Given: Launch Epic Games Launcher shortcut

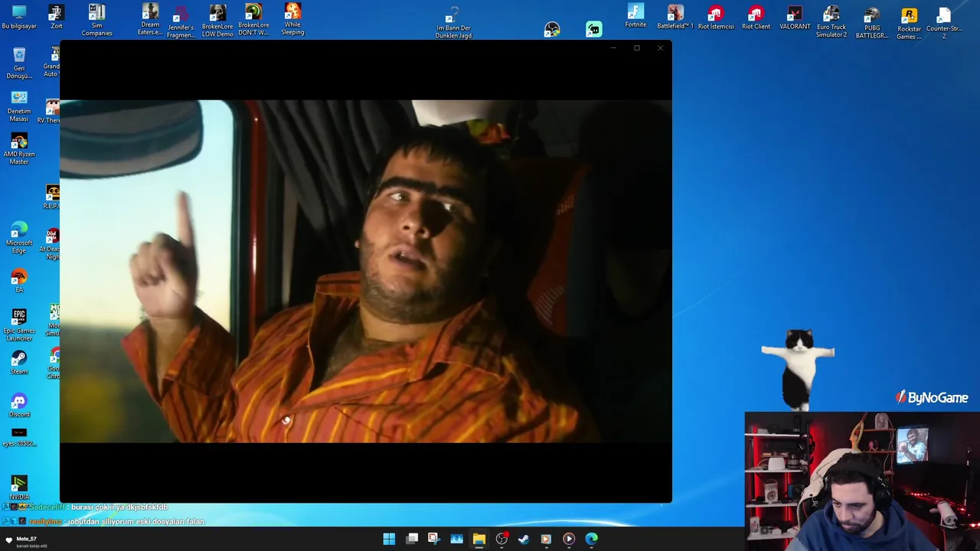Looking at the screenshot, I should (x=19, y=324).
